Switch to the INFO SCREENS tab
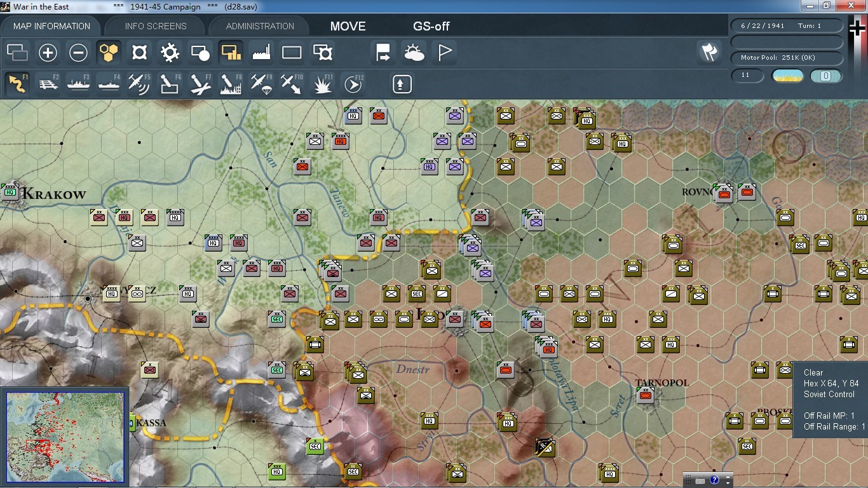868x488 pixels. click(156, 26)
